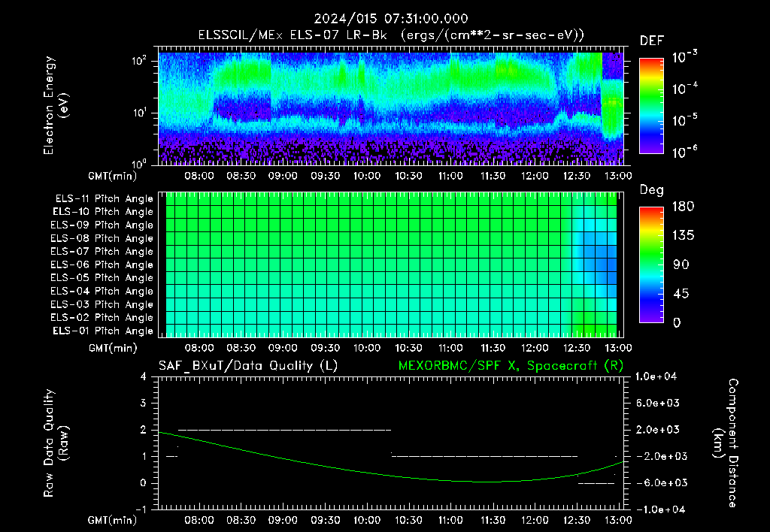Screen dimensions: 770x532
Task: Click the 10^1 tick on electron energy axis
Action: tap(139, 113)
